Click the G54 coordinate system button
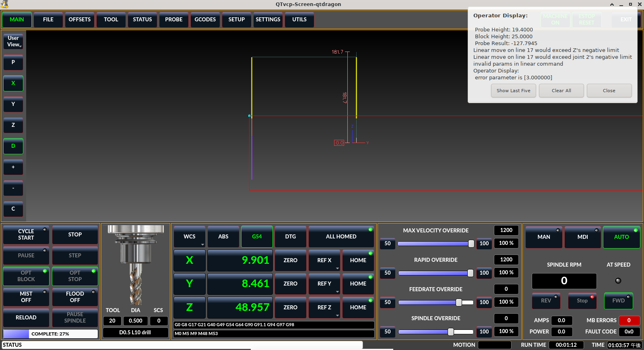This screenshot has width=644, height=350. (x=257, y=237)
